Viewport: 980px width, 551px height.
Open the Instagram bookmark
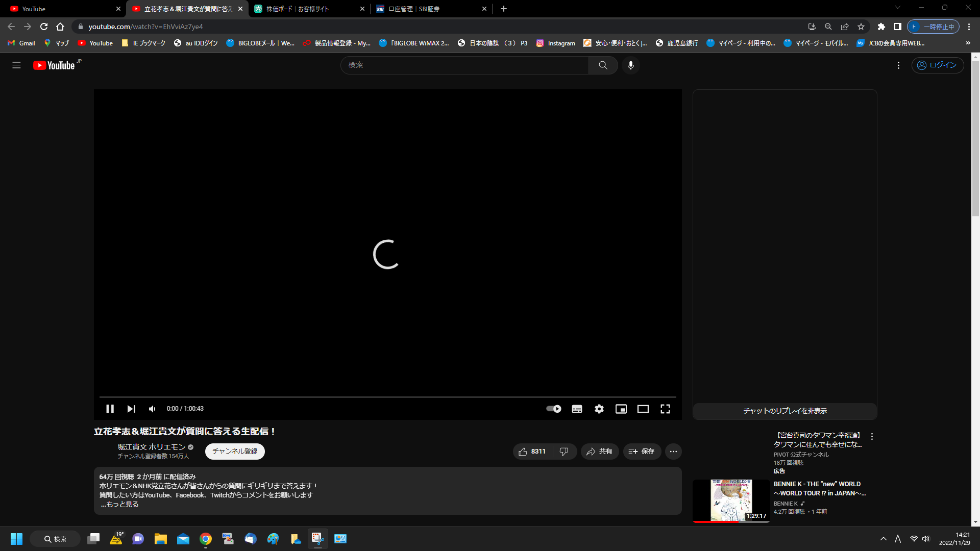[x=556, y=43]
